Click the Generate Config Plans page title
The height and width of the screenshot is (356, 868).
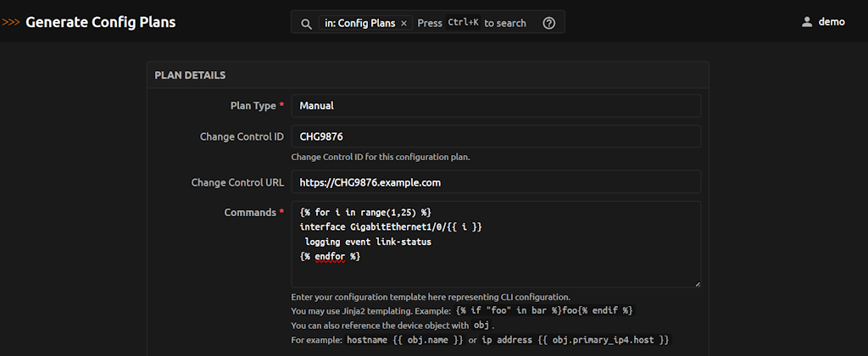pos(101,22)
